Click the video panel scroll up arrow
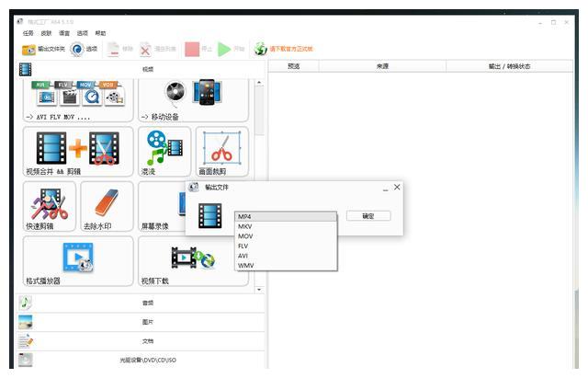Screen dimensions: 588x378 point(259,82)
